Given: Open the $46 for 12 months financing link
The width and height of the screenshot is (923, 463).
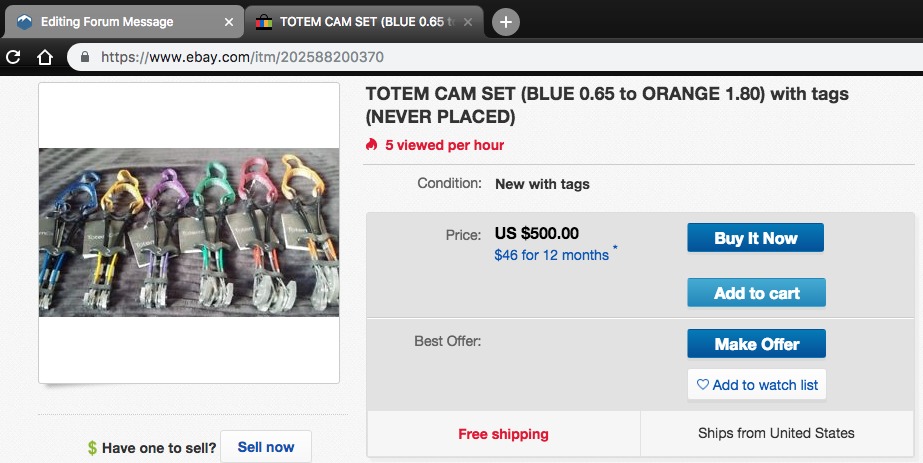Looking at the screenshot, I should pos(551,255).
